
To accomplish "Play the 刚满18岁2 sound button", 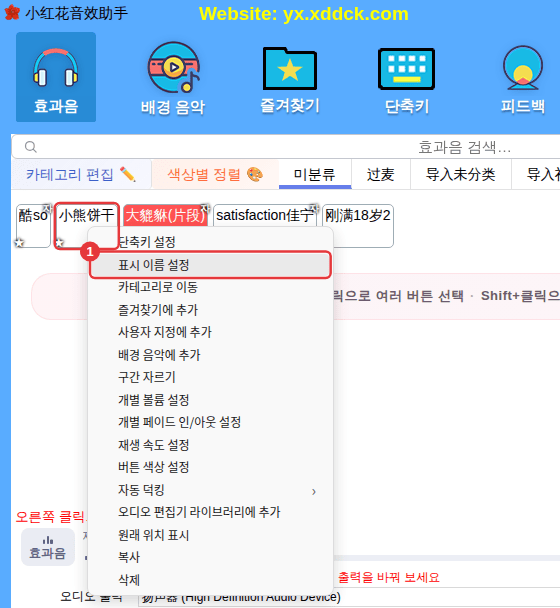I will tap(358, 226).
